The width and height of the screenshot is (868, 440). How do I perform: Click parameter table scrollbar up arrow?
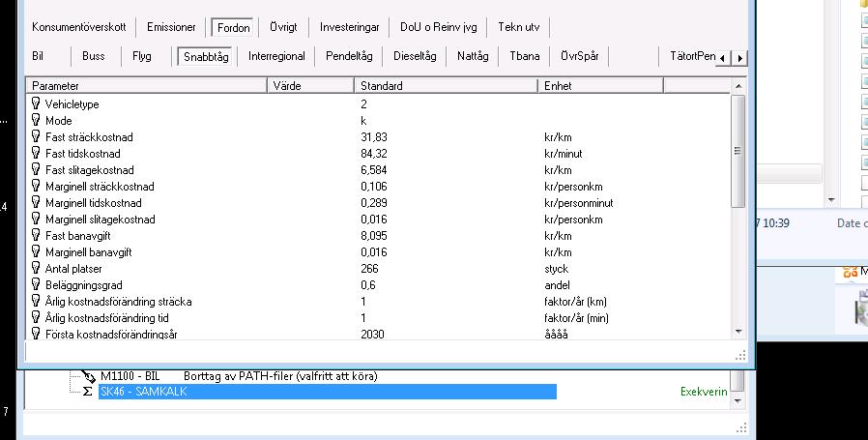(738, 86)
